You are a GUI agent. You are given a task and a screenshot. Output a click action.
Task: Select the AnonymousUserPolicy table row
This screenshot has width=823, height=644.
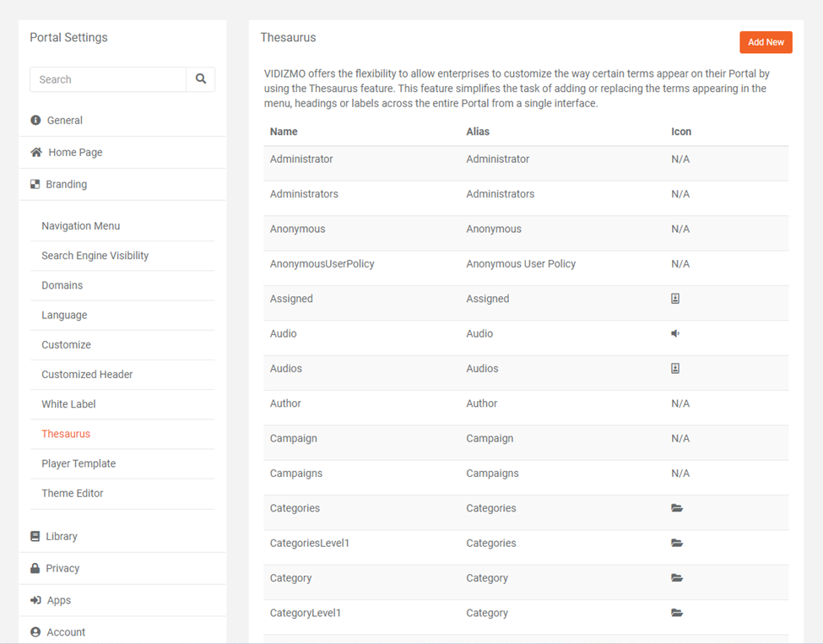pyautogui.click(x=322, y=264)
